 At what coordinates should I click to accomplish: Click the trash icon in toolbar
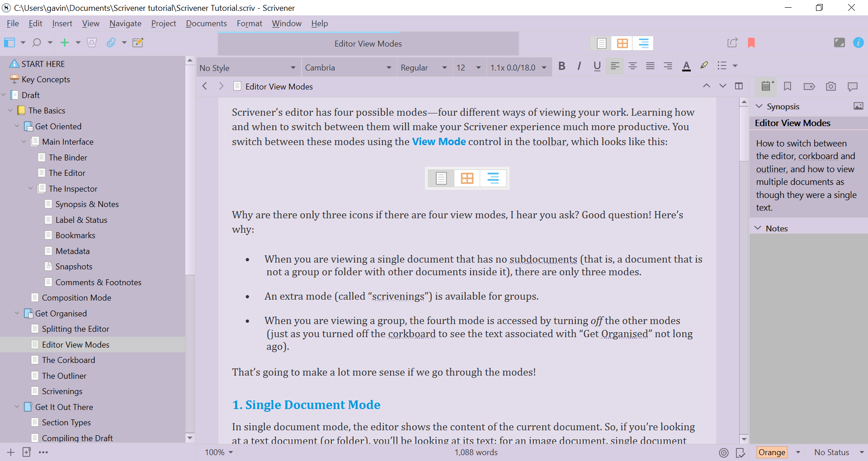click(92, 42)
